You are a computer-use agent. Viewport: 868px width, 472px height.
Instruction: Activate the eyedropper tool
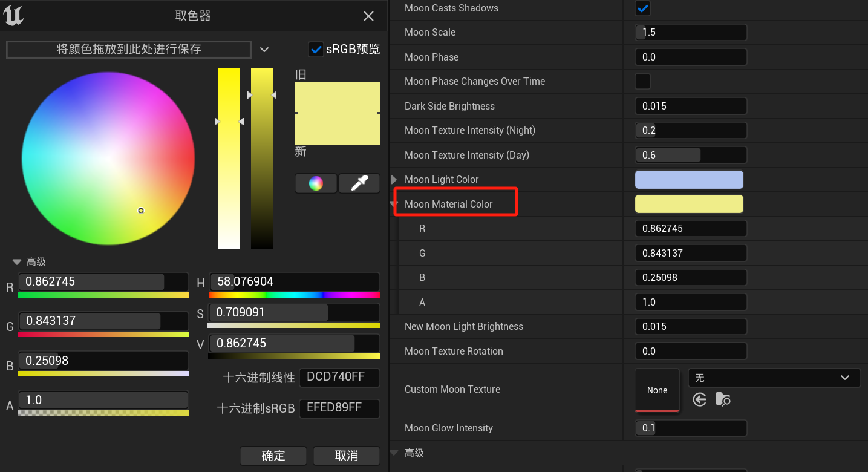[x=359, y=183]
